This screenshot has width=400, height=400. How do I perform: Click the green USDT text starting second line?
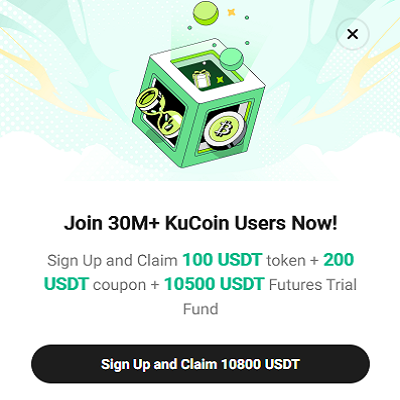point(66,284)
